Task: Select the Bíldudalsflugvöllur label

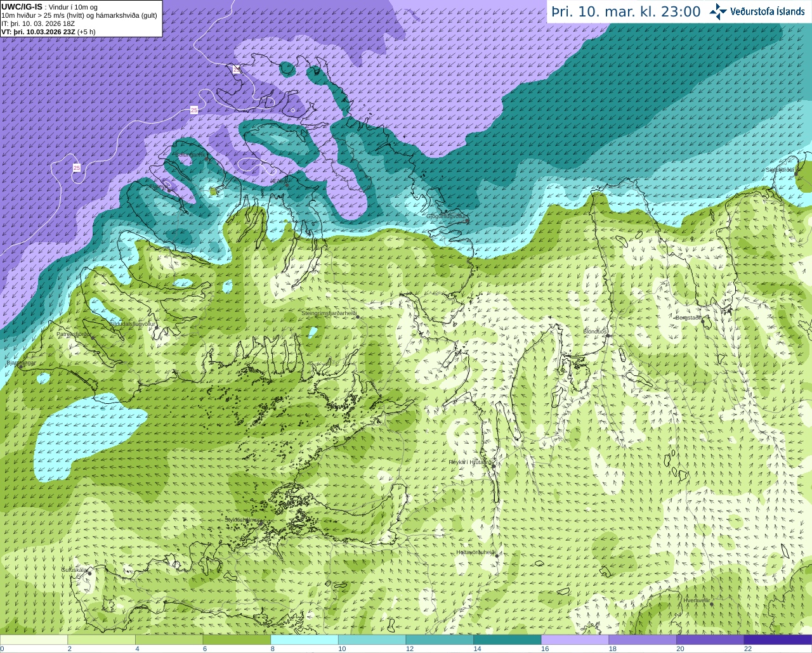Action: 132,323
